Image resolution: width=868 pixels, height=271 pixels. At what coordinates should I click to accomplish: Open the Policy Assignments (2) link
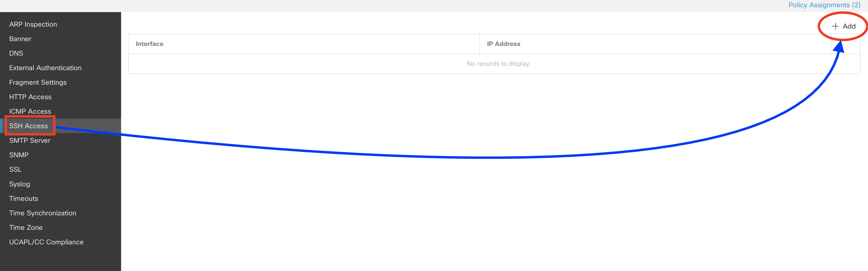[x=824, y=5]
